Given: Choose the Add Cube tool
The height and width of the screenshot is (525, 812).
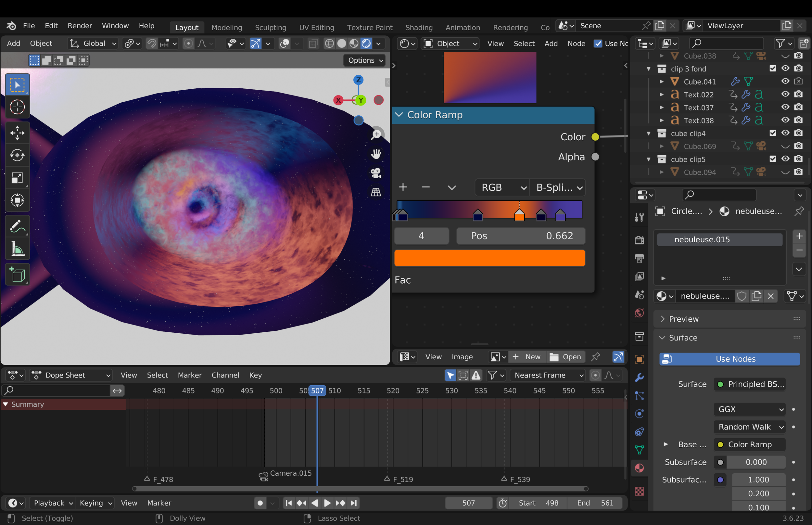Looking at the screenshot, I should (17, 275).
